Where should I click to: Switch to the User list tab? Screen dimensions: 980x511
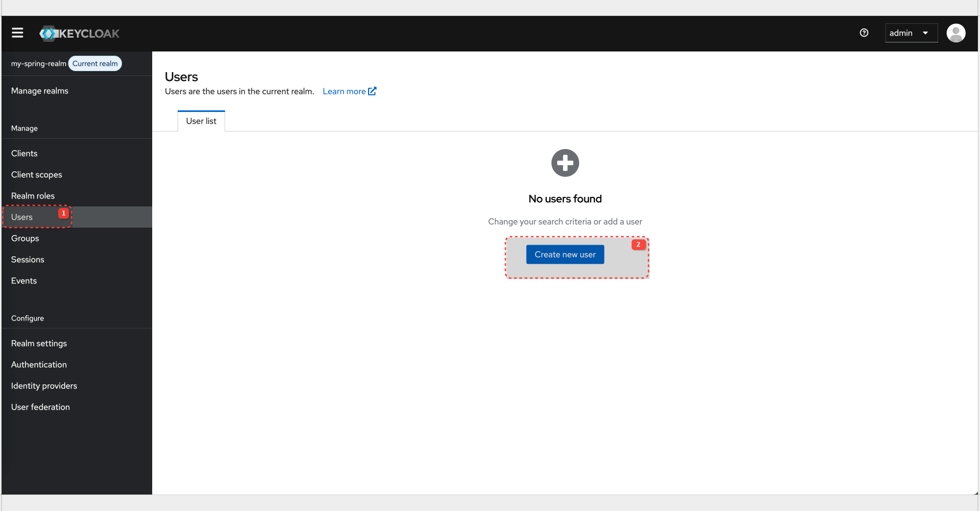[x=201, y=120]
